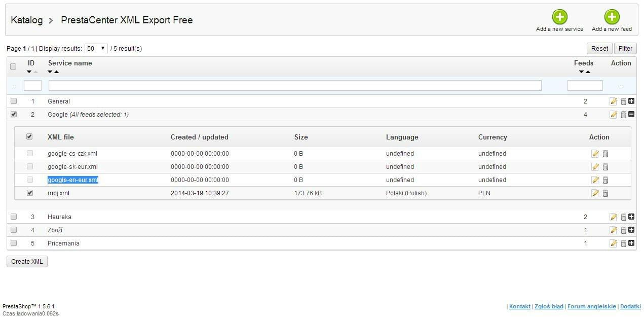Uncheck the moj.xml feed checkbox
Screen dimensions: 644x318
(x=30, y=193)
